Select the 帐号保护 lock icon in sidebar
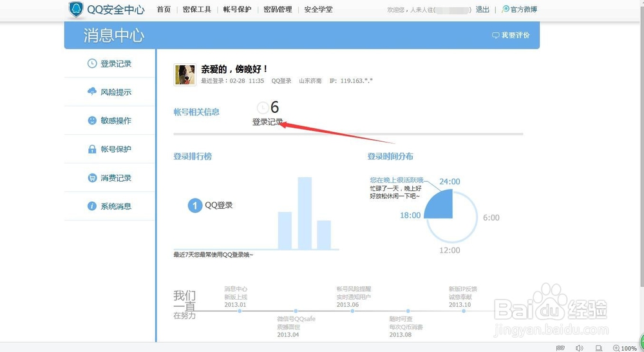This screenshot has height=352, width=644. pos(92,149)
